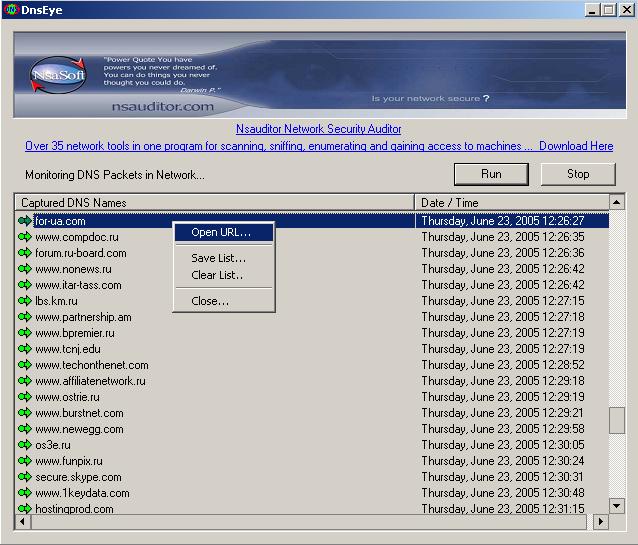This screenshot has height=545, width=638.
Task: Click the for-ua.com selected entry
Action: pos(60,221)
